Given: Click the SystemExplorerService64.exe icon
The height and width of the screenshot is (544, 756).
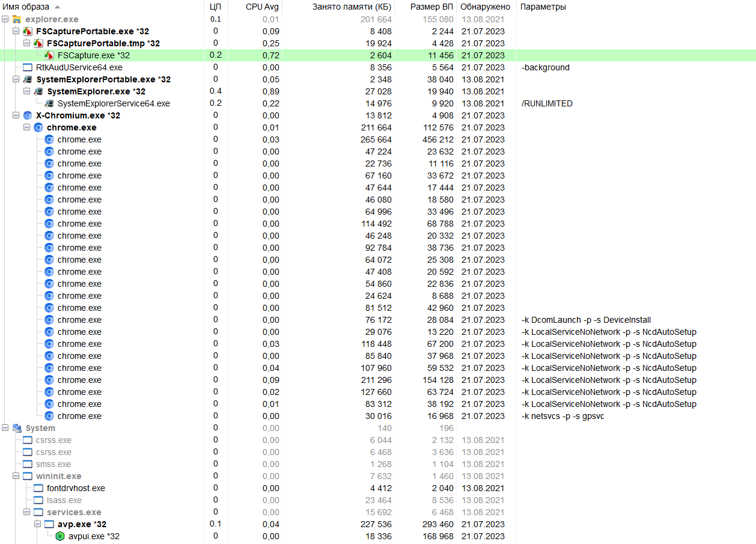Looking at the screenshot, I should pos(49,103).
